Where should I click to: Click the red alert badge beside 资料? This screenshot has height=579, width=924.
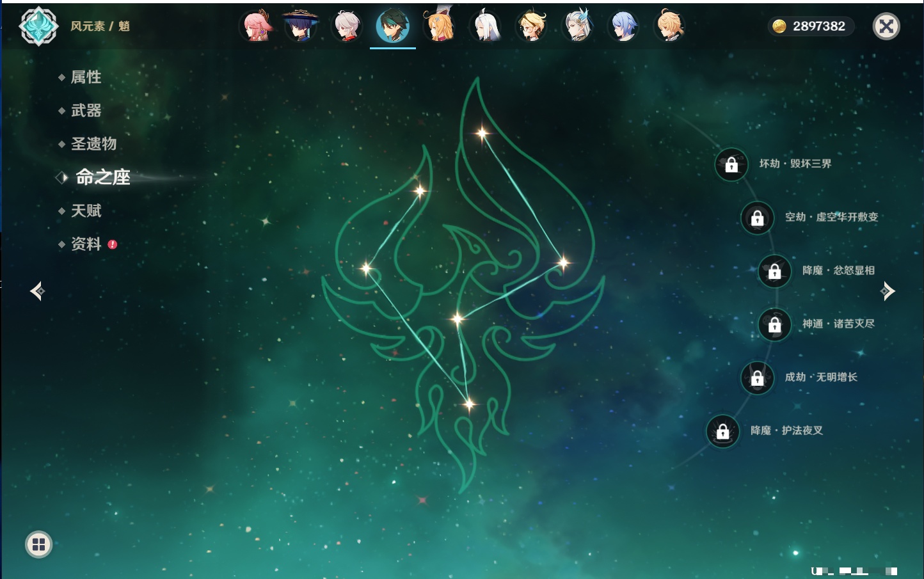click(x=113, y=244)
